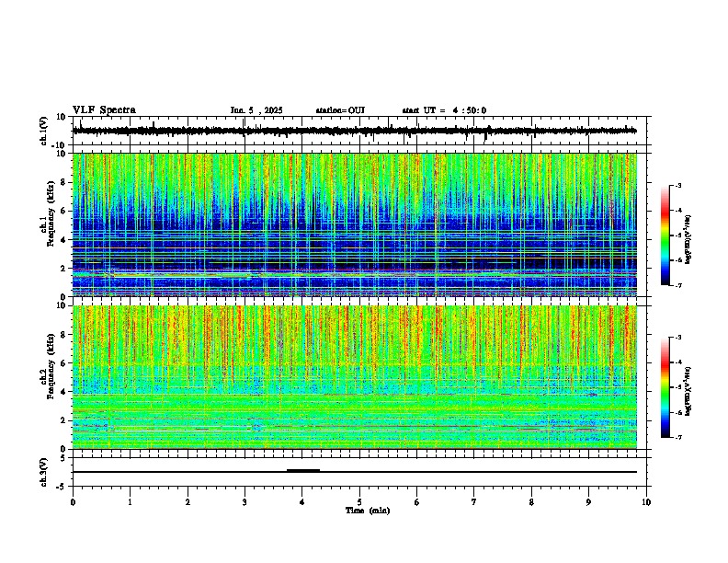
Task: Click the '3' tick on time axis
Action: (245, 502)
